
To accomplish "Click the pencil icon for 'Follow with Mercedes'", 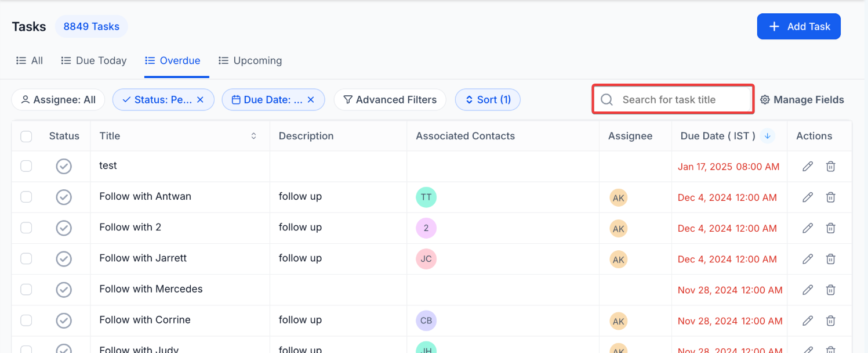I will coord(807,290).
